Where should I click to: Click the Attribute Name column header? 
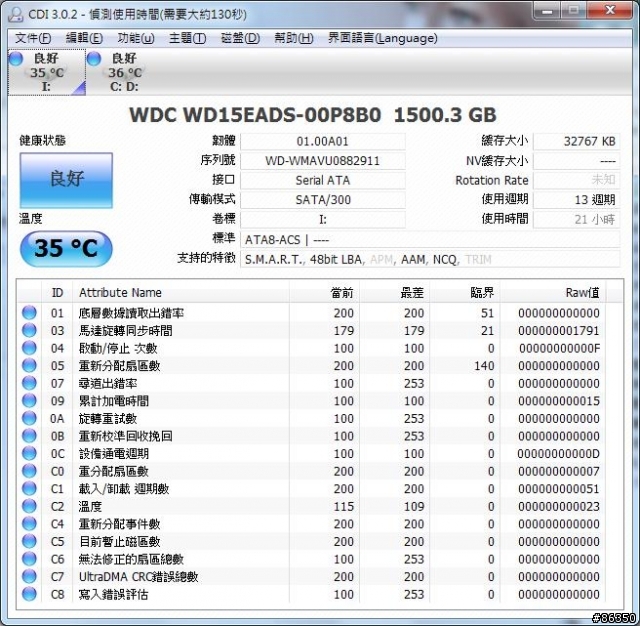pos(181,292)
